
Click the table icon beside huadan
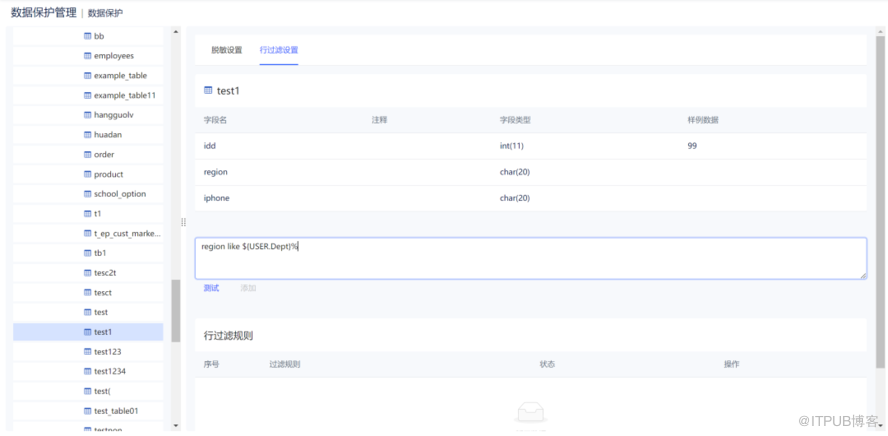point(87,135)
